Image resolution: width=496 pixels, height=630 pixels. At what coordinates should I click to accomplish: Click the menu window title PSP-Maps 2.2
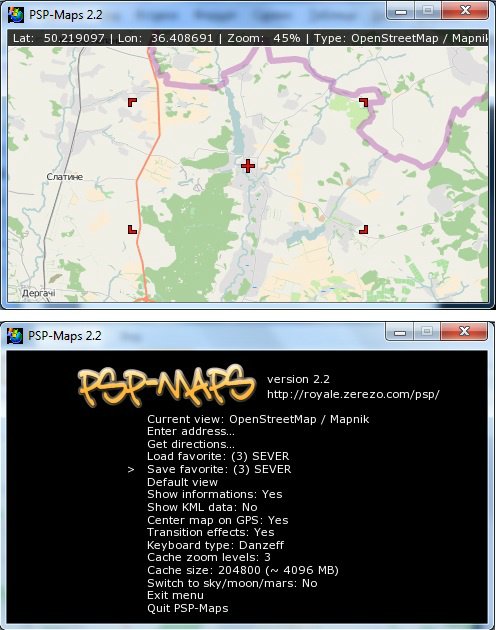(65, 336)
